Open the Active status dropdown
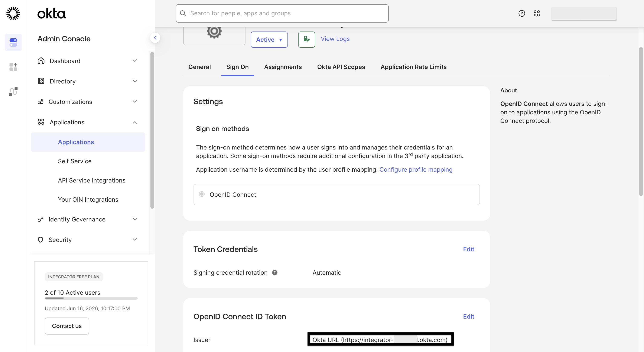The height and width of the screenshot is (352, 644). [269, 39]
